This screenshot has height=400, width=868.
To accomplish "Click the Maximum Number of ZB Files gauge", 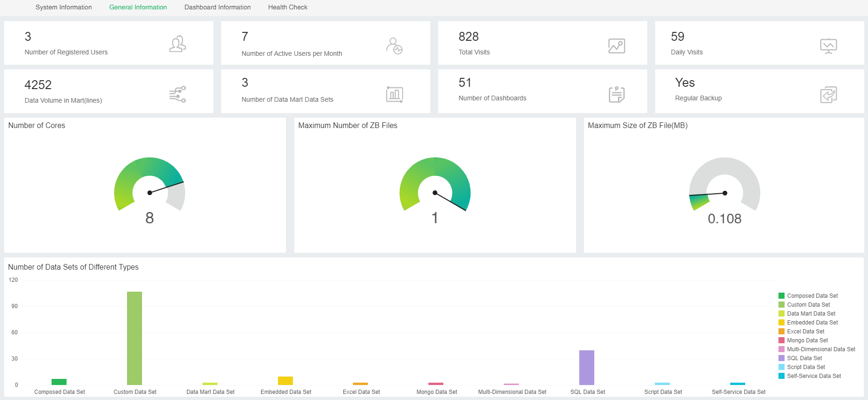I will [435, 184].
